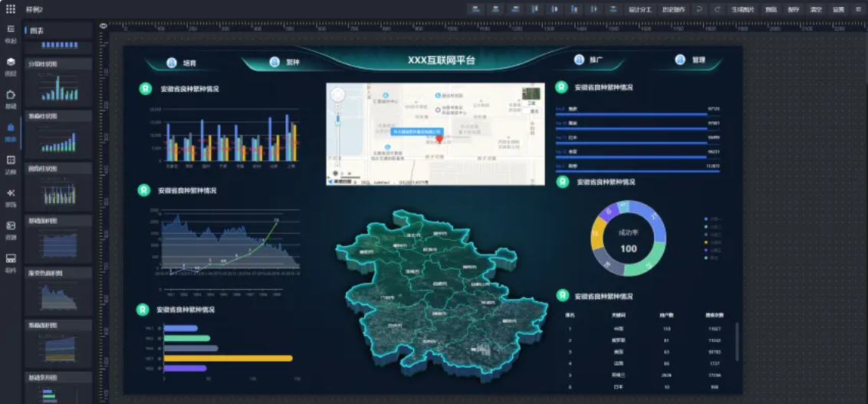Viewport: 868px width, 404px height.
Task: Click the 推广 header tab
Action: point(589,60)
